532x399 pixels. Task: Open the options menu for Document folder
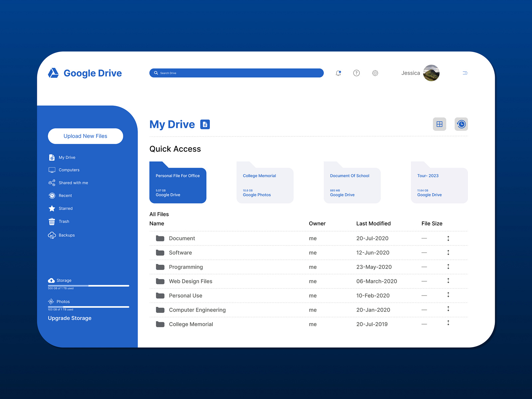(448, 238)
